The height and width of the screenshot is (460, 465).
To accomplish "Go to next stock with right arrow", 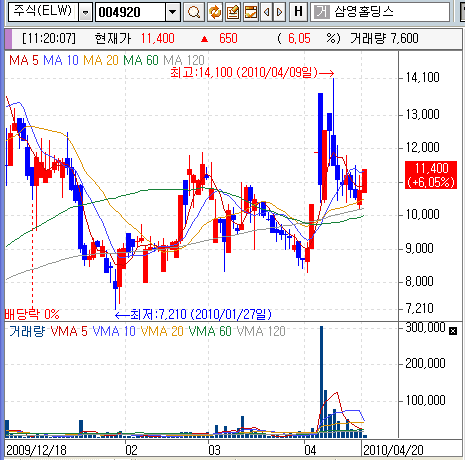I will 279,12.
